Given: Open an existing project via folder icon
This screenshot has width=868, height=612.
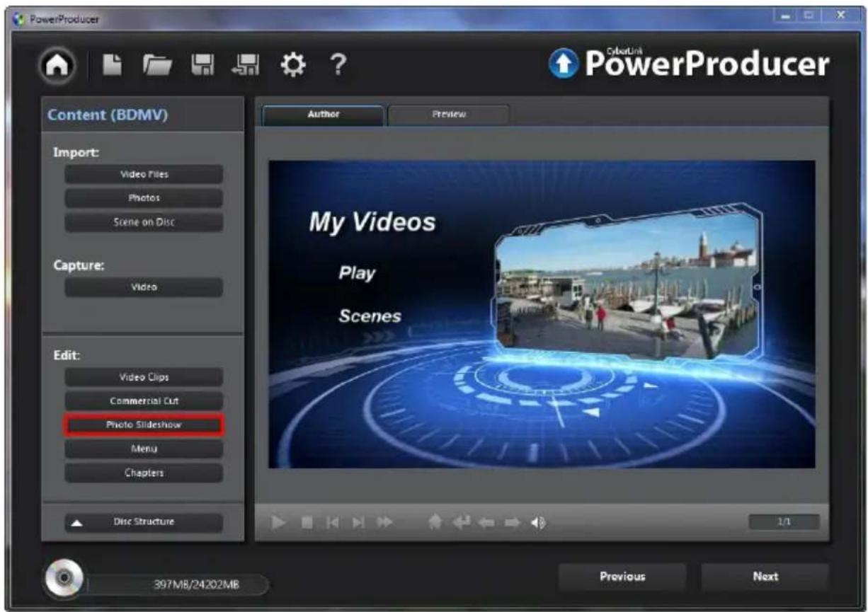Looking at the screenshot, I should tap(156, 66).
